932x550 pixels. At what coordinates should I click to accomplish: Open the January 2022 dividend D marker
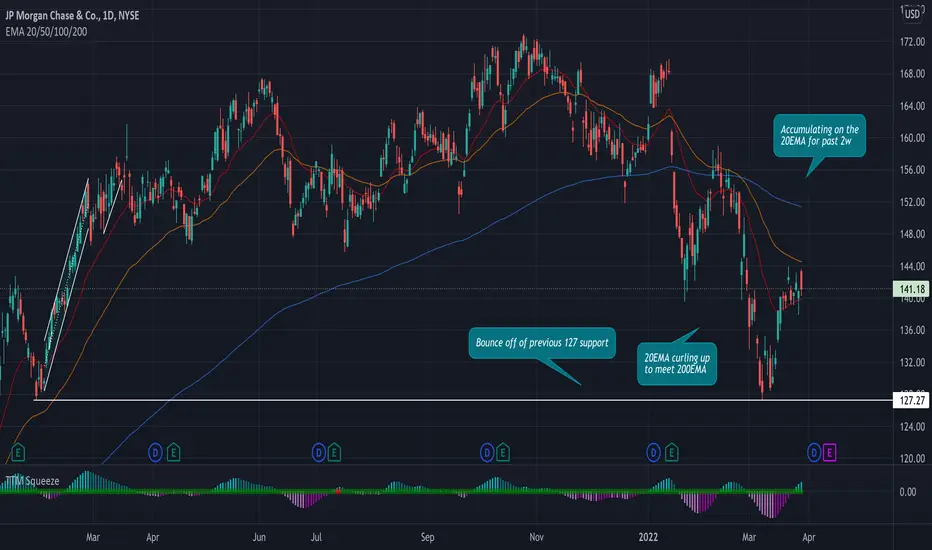click(x=653, y=453)
